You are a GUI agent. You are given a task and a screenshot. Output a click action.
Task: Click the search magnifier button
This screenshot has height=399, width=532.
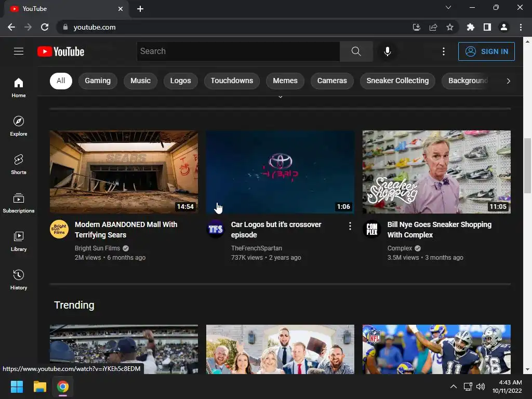point(356,51)
